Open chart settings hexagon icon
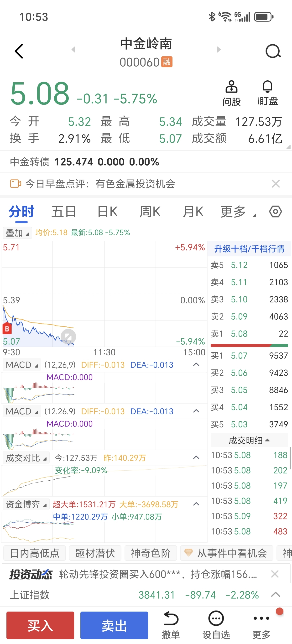This screenshot has height=644, width=292. (276, 212)
